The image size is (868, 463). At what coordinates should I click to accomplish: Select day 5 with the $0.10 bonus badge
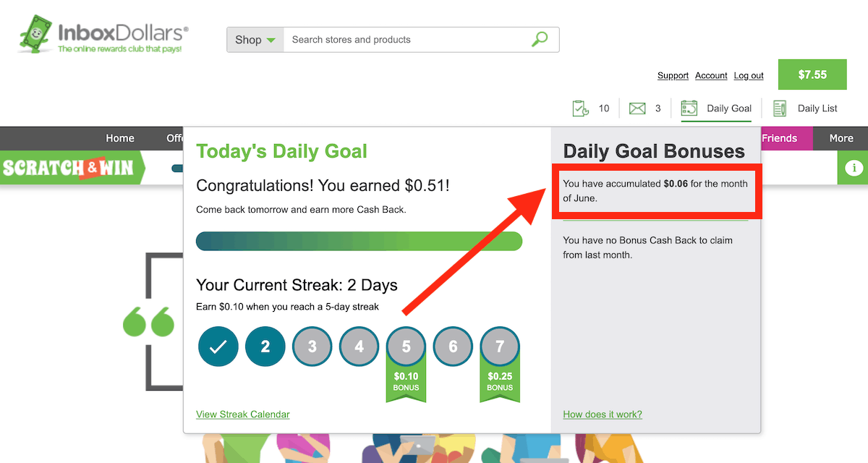(x=406, y=346)
